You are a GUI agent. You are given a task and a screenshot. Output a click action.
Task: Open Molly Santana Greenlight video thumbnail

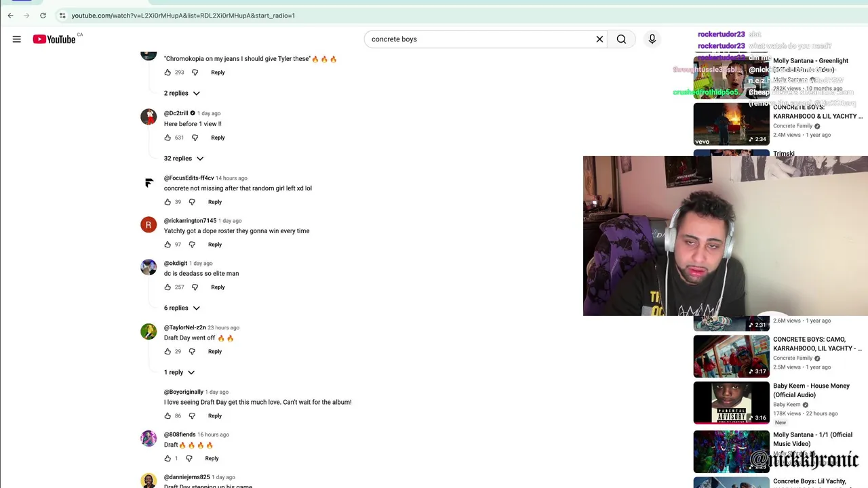[731, 77]
